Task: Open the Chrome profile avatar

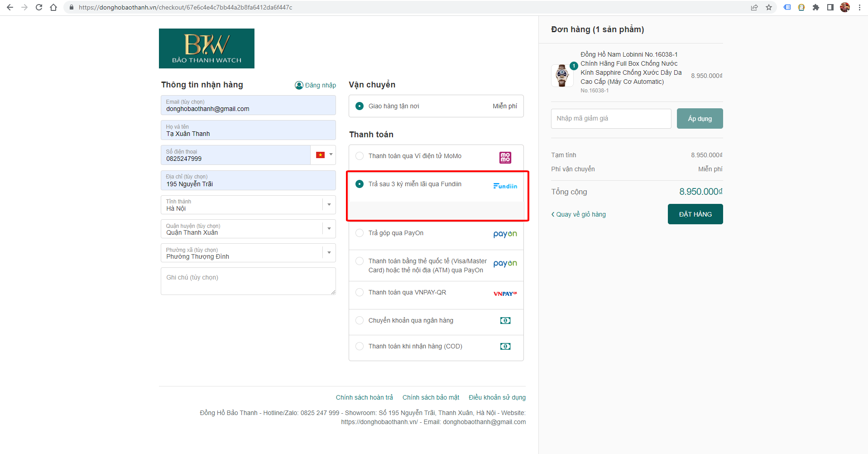Action: [845, 7]
